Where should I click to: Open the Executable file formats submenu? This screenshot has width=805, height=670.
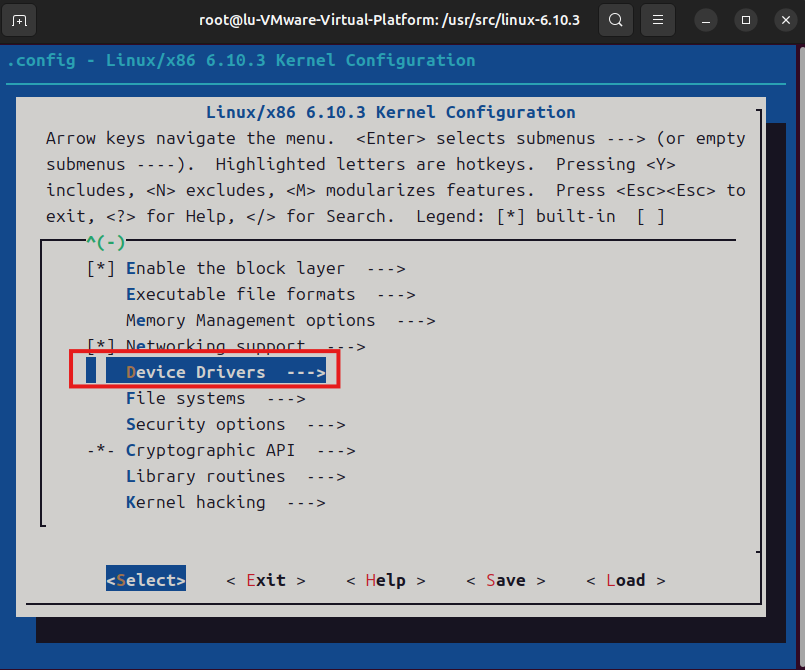(x=271, y=295)
